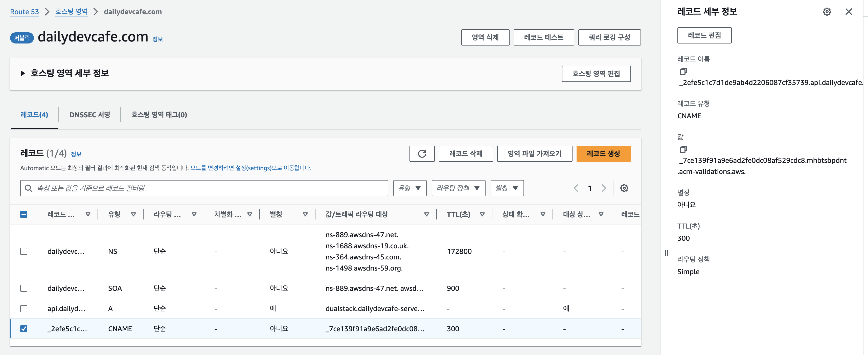Open the 유형 filter dropdown
The width and height of the screenshot is (868, 355).
410,188
